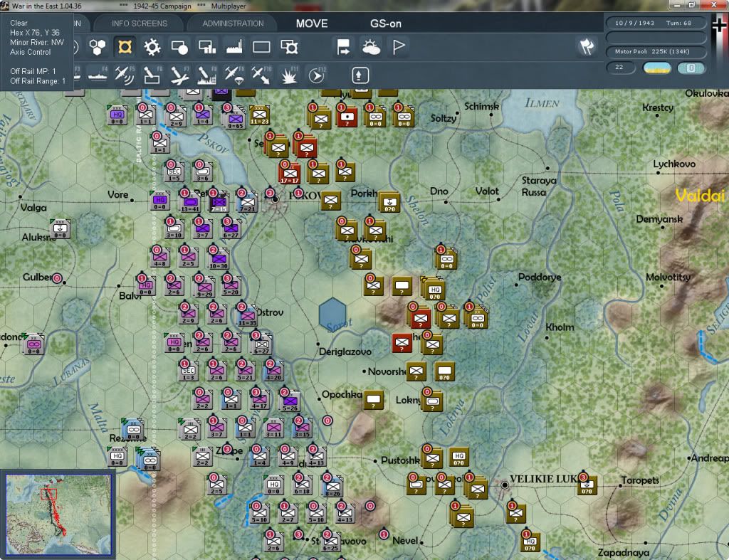729x560 pixels.
Task: Click the blue and yellow pill indicator
Action: [657, 68]
